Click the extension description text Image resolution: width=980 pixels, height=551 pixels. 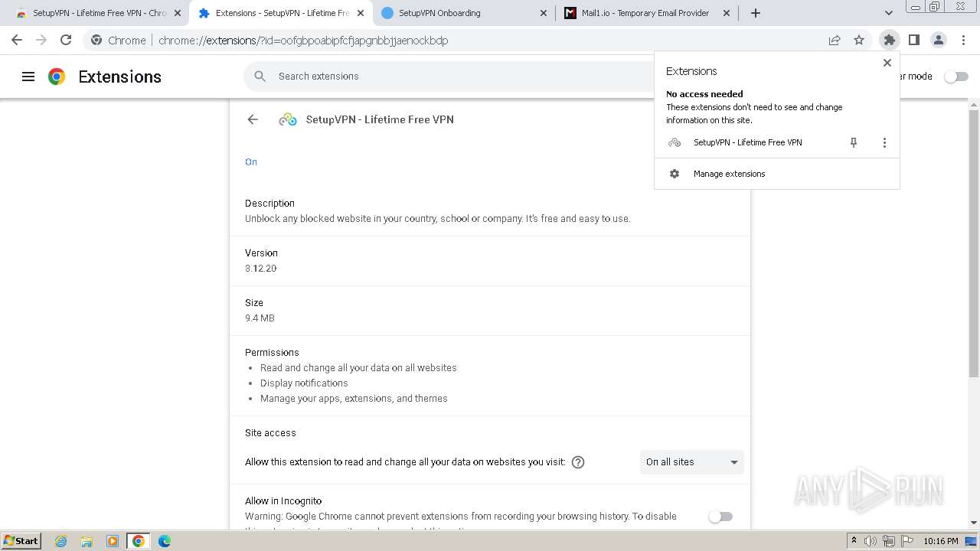pyautogui.click(x=438, y=219)
